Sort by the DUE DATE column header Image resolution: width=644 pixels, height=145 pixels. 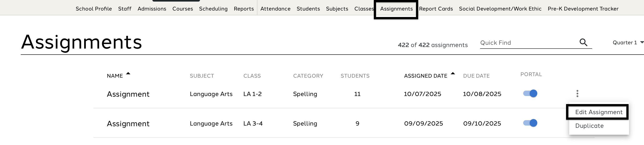476,76
